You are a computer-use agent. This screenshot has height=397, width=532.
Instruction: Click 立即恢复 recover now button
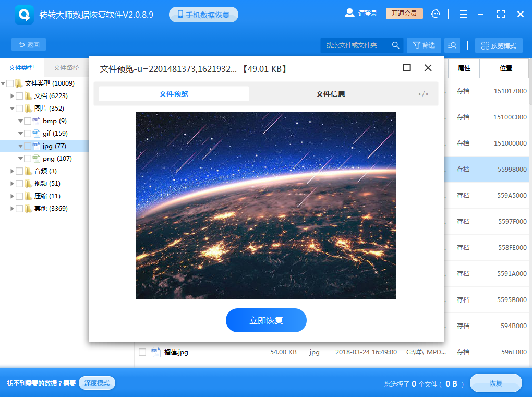coord(266,320)
